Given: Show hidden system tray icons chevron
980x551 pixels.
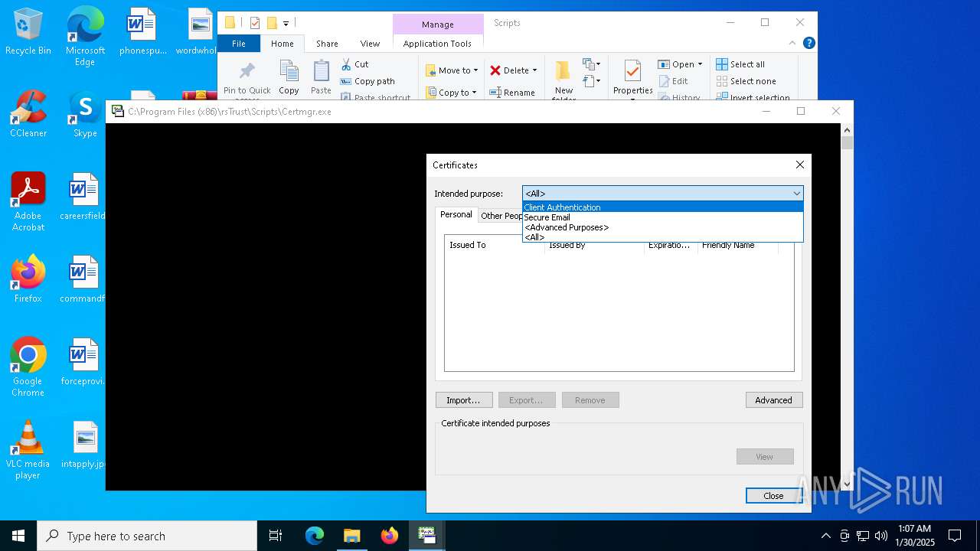Looking at the screenshot, I should click(x=825, y=536).
